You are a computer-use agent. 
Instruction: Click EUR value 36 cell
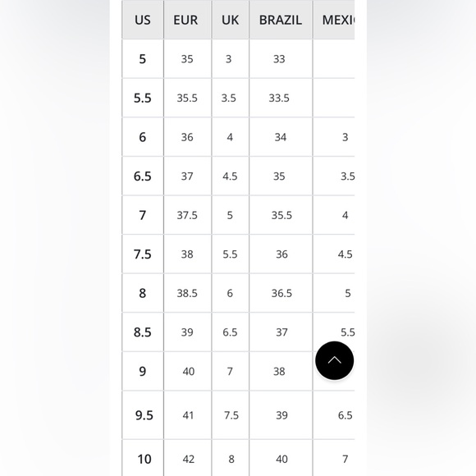(187, 137)
